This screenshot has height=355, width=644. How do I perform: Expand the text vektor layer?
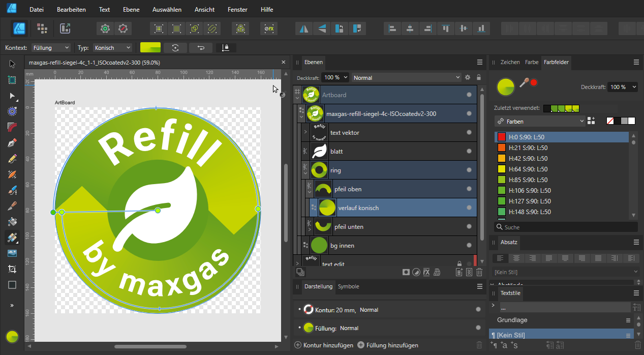(x=305, y=133)
